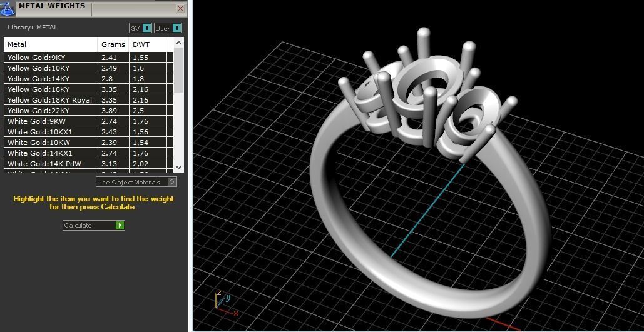The image size is (644, 332).
Task: Click the Library: METAL label
Action: pos(33,28)
